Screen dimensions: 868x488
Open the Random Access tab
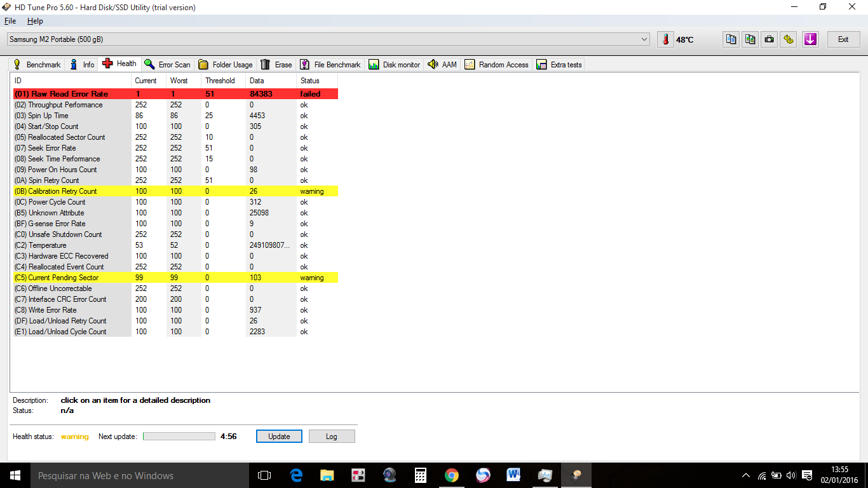pos(496,65)
